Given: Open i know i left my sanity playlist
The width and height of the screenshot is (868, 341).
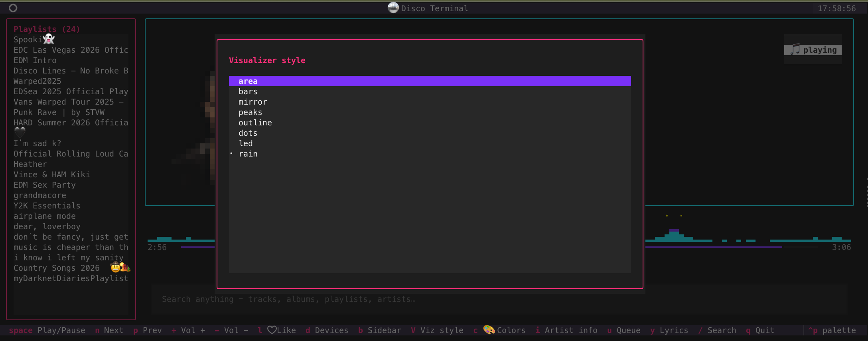Looking at the screenshot, I should [x=71, y=258].
